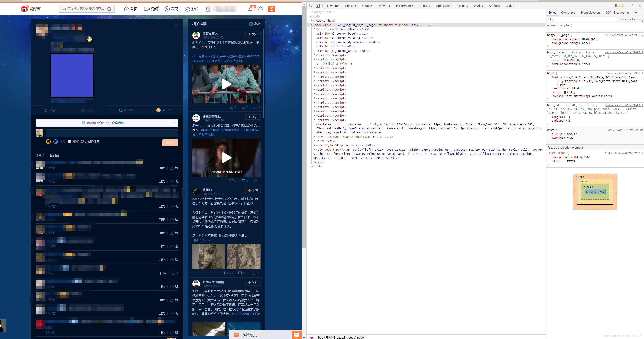Viewport: 644px width, 339px height.
Task: Expand the WB_miniblog div node
Action: coord(314,29)
